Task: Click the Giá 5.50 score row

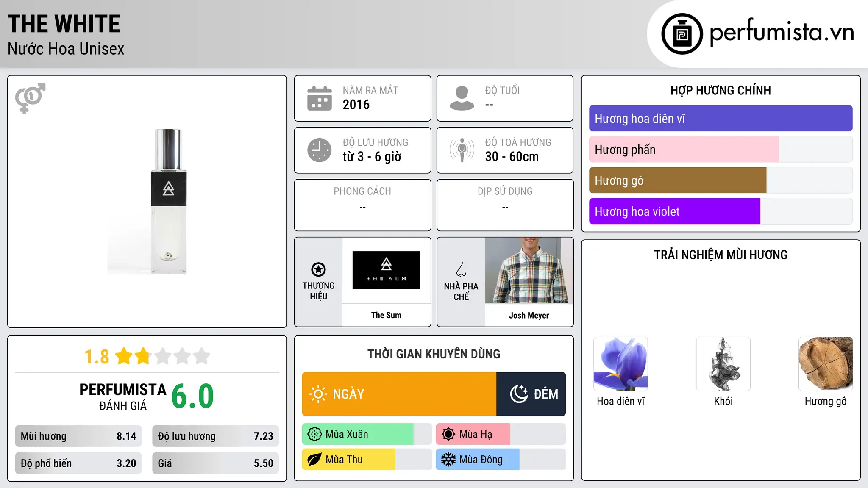Action: (x=215, y=463)
